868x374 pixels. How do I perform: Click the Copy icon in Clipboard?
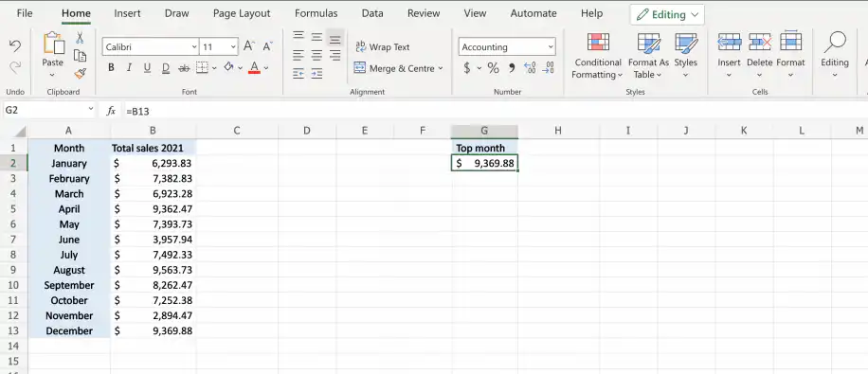pyautogui.click(x=80, y=56)
